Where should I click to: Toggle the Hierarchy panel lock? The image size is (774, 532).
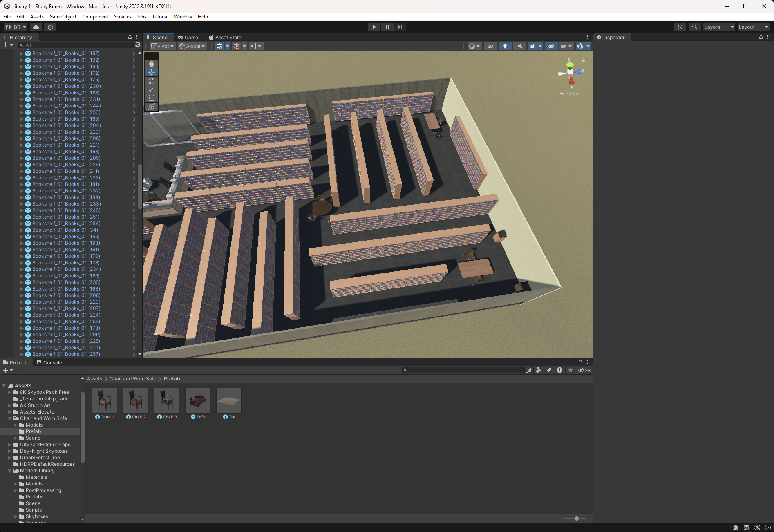[x=130, y=37]
